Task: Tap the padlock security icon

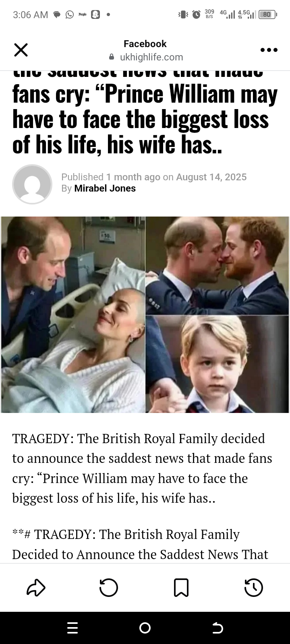Action: (x=112, y=57)
